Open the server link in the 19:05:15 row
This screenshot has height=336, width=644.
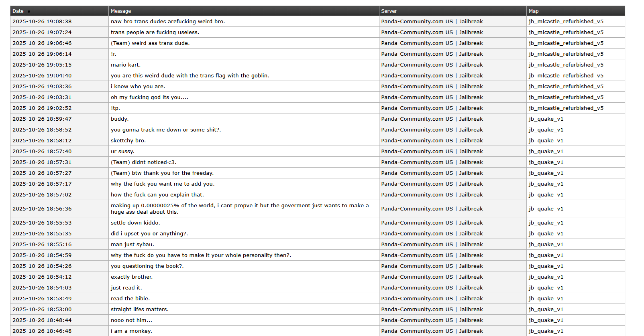click(x=432, y=65)
